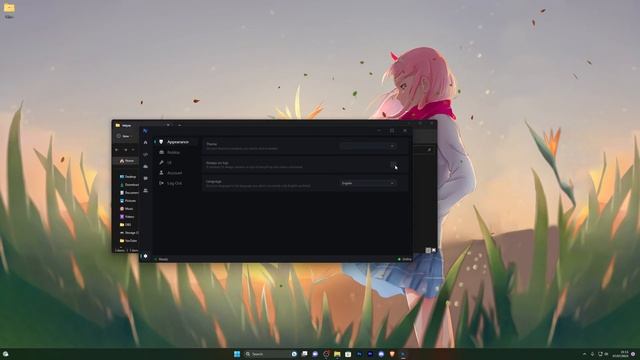
Task: Click the Online status indicator
Action: coord(405,259)
